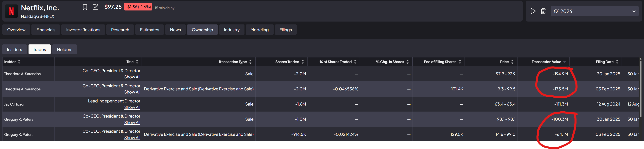Sort by Title column arrows
This screenshot has height=149, width=644.
tap(137, 62)
